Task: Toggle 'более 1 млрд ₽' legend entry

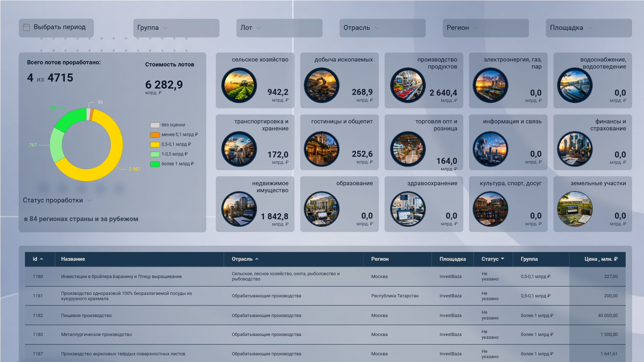Action: point(172,164)
